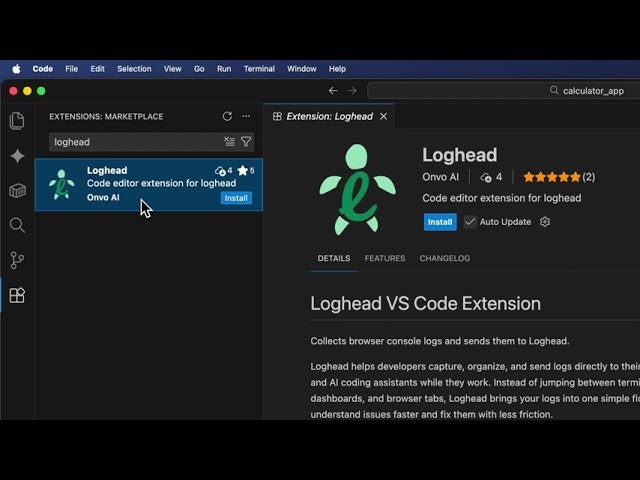640x480 pixels.
Task: Click 'Code editor extension for loghead' in header
Action: (x=502, y=198)
